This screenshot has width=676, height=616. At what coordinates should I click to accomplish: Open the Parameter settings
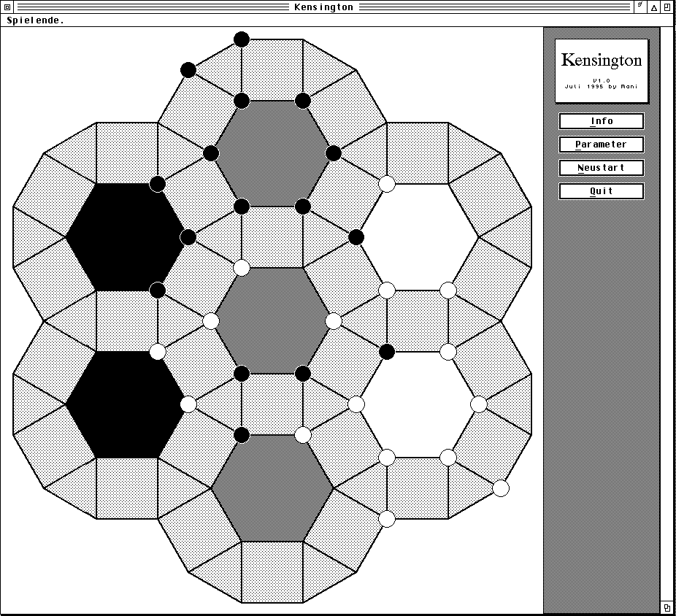click(602, 145)
